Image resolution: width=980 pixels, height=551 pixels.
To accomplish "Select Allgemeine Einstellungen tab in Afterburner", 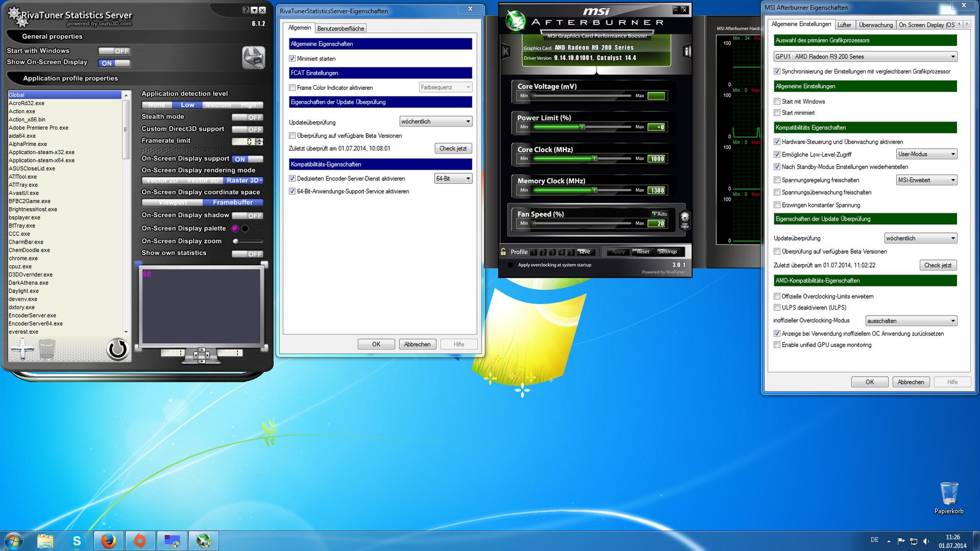I will 801,24.
